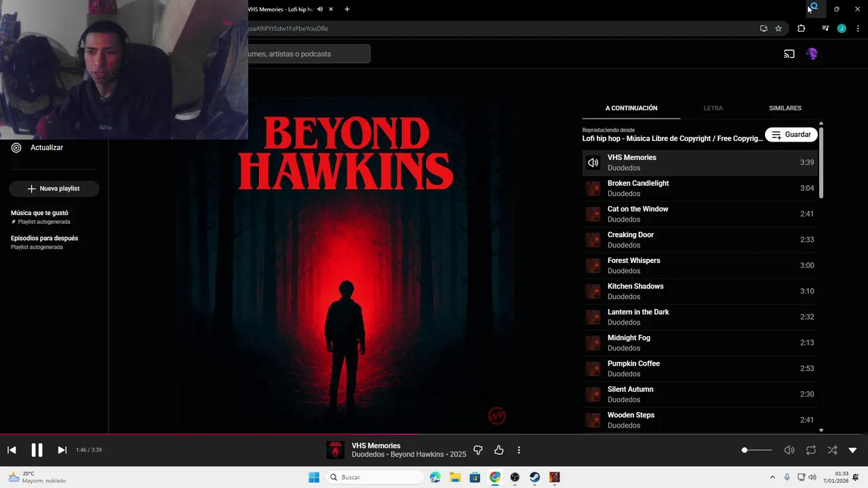Viewport: 868px width, 488px height.
Task: Click the Broken Candlelight thumbnail
Action: coord(593,188)
